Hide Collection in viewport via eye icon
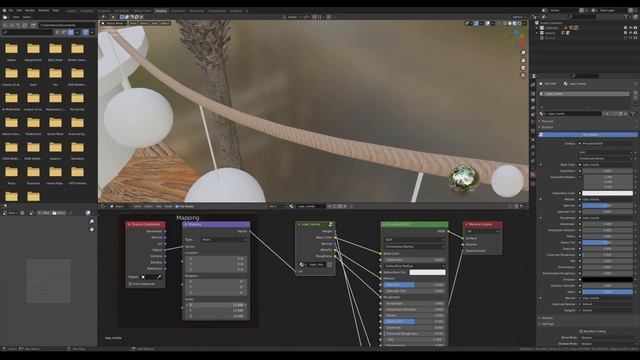Image resolution: width=640 pixels, height=360 pixels. tap(631, 28)
